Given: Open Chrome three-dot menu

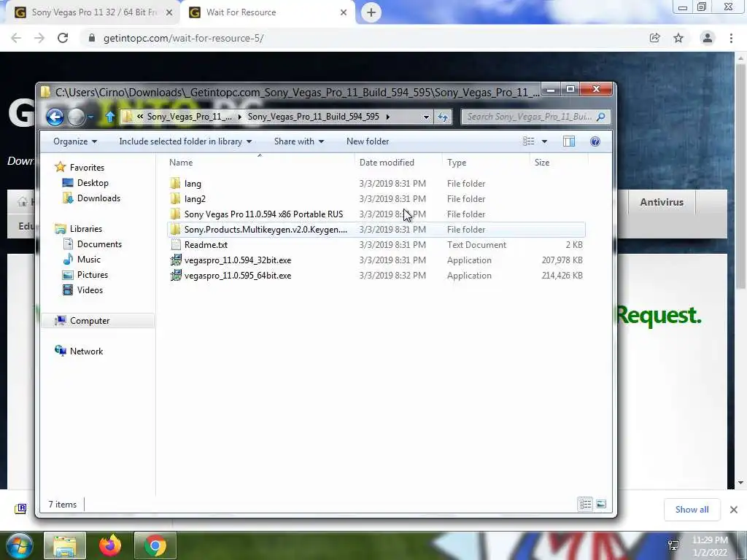Looking at the screenshot, I should (x=731, y=38).
